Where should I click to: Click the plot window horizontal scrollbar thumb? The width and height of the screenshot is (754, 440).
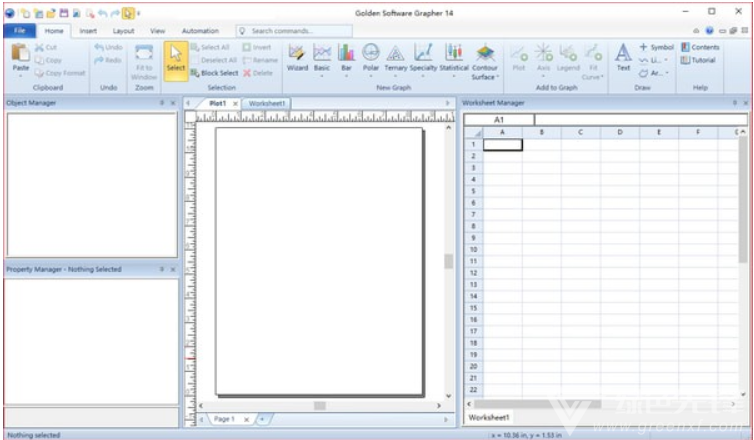click(320, 406)
